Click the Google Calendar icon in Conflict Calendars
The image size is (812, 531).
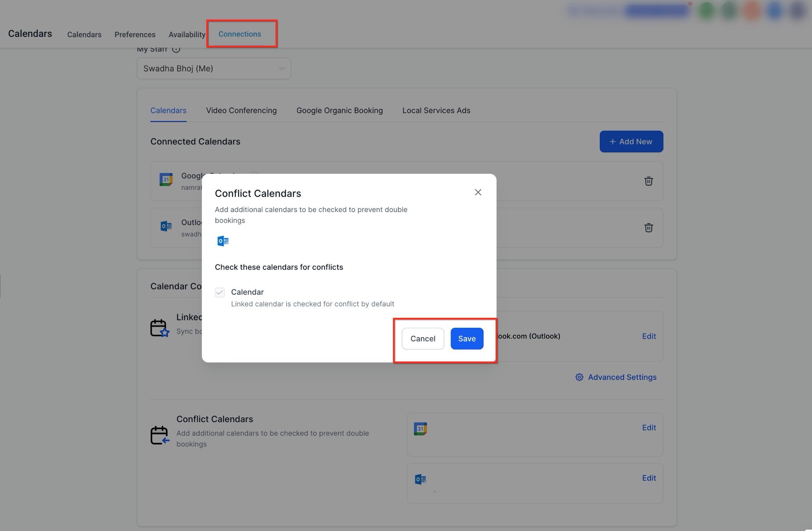pyautogui.click(x=420, y=429)
